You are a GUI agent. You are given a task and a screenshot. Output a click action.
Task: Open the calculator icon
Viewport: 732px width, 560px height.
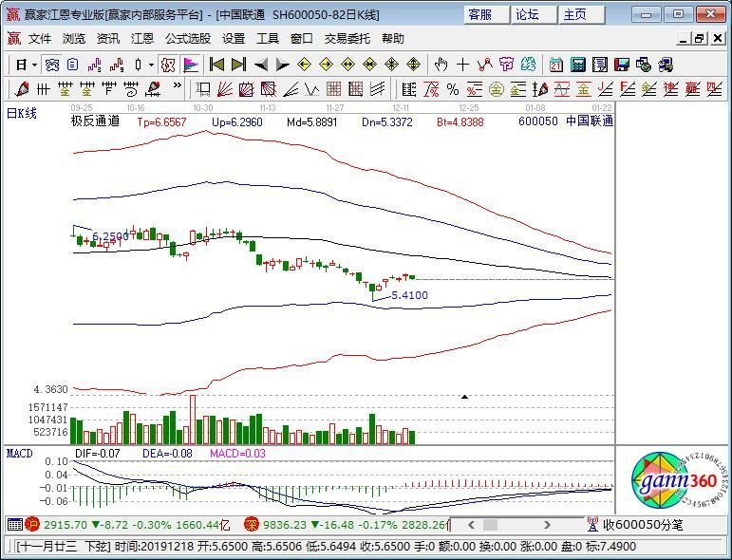pyautogui.click(x=578, y=65)
